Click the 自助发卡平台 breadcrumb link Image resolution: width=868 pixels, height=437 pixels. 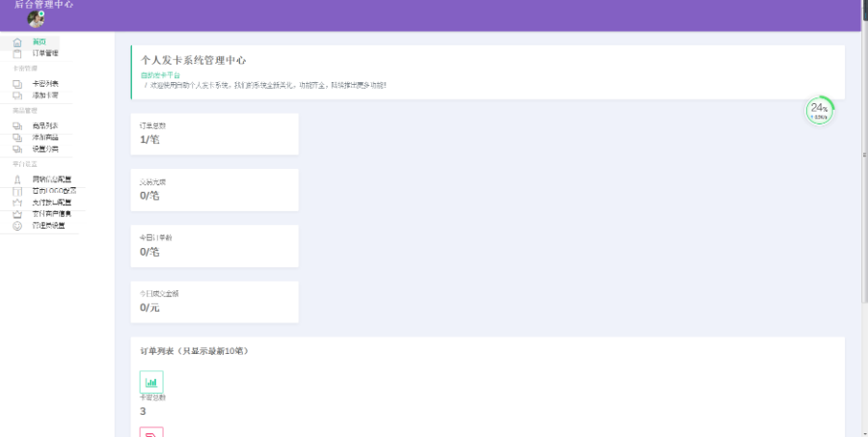pos(160,75)
